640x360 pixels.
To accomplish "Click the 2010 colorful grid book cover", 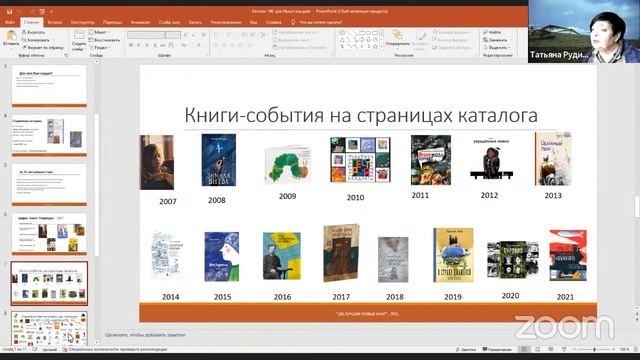I will pyautogui.click(x=360, y=160).
